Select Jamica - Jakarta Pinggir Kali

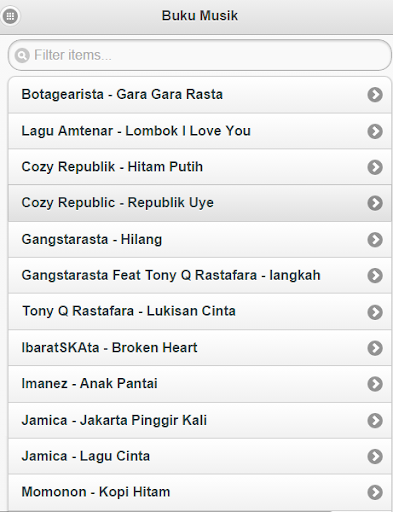[200, 420]
